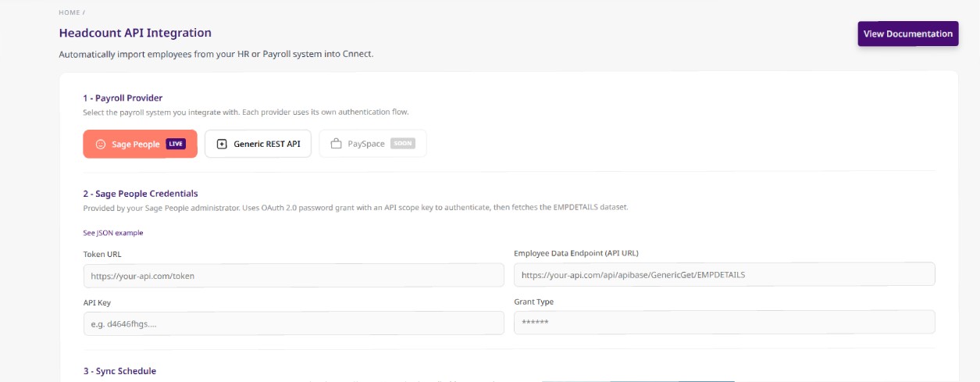980x382 pixels.
Task: Open the View Documentation button
Action: 907,34
